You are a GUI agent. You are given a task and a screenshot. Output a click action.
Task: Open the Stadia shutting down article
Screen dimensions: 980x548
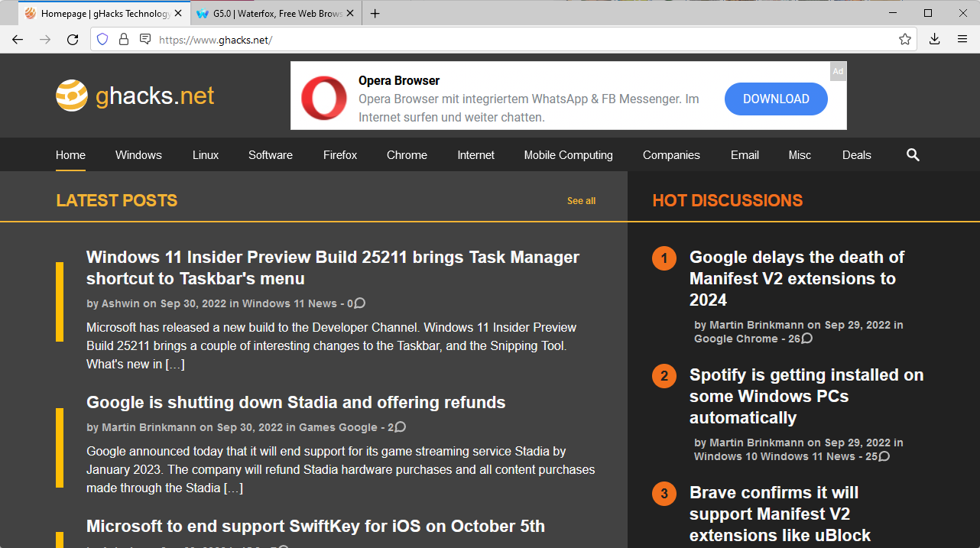pyautogui.click(x=296, y=403)
